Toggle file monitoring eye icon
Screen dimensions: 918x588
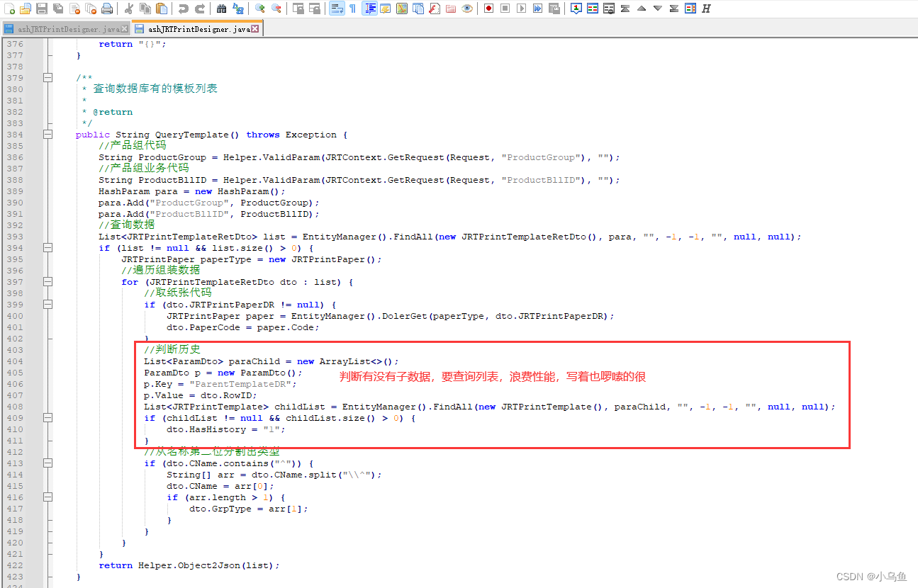tap(467, 9)
